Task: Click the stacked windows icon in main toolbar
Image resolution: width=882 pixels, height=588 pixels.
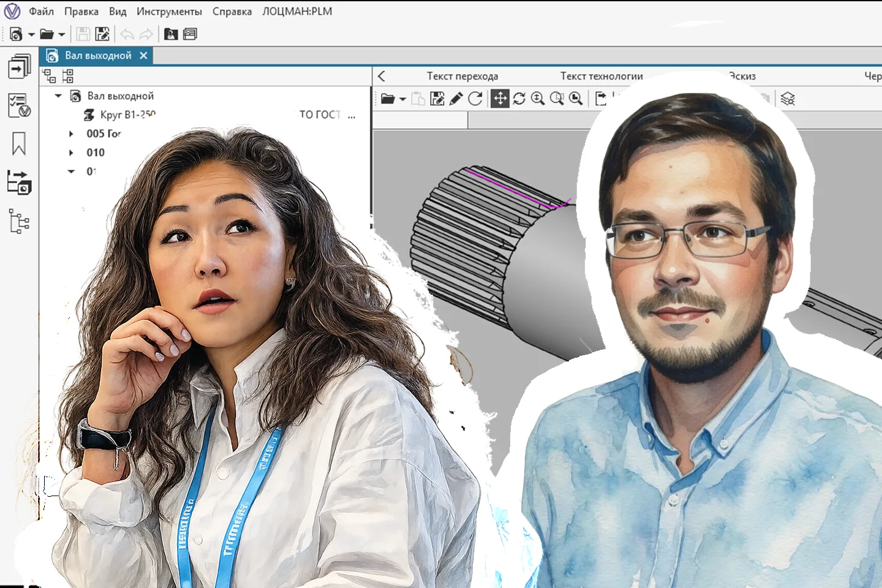Action: click(x=190, y=34)
